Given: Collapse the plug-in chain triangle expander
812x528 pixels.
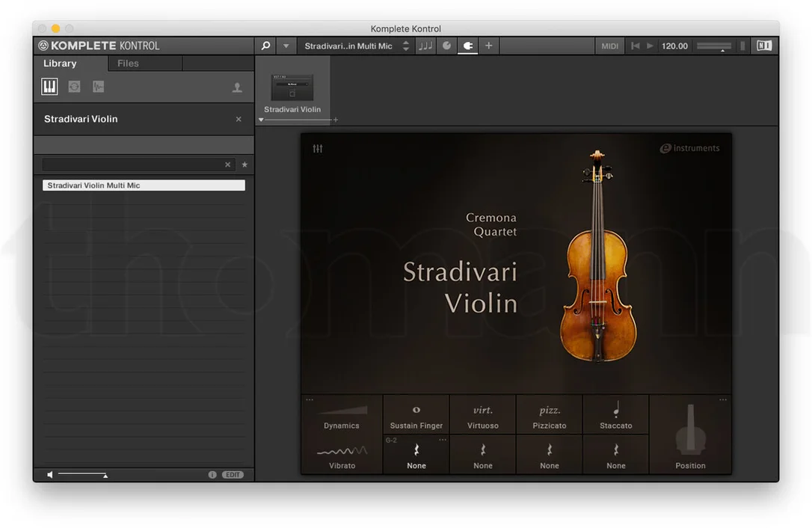Looking at the screenshot, I should [261, 120].
